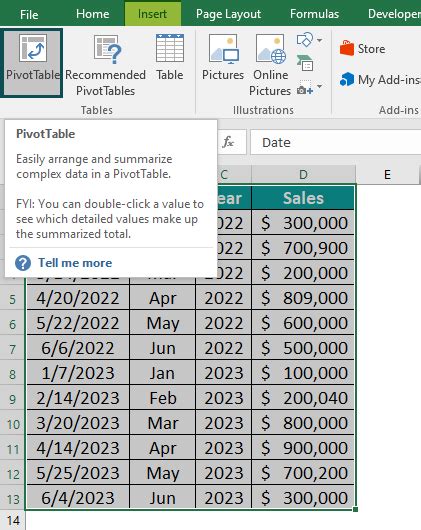Image resolution: width=421 pixels, height=530 pixels.
Task: Click the 2023 year cell in row 11
Action: point(224,448)
